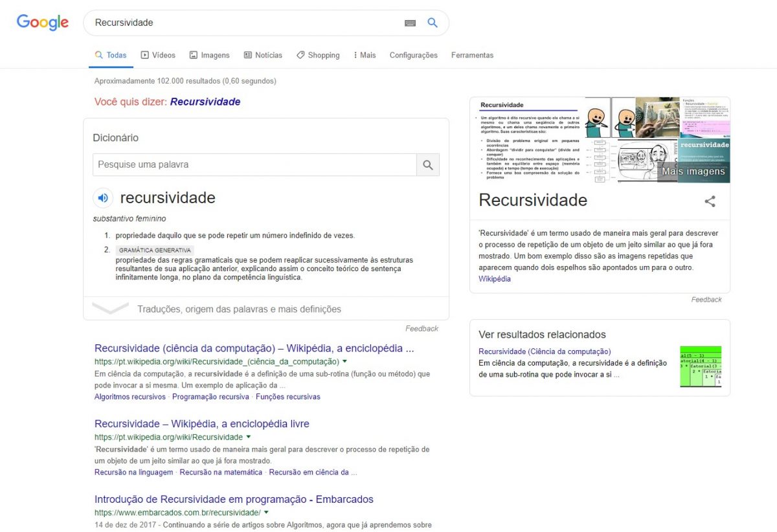Click the GRAMÁTICA GENERATIVA label
The width and height of the screenshot is (777, 532).
155,250
